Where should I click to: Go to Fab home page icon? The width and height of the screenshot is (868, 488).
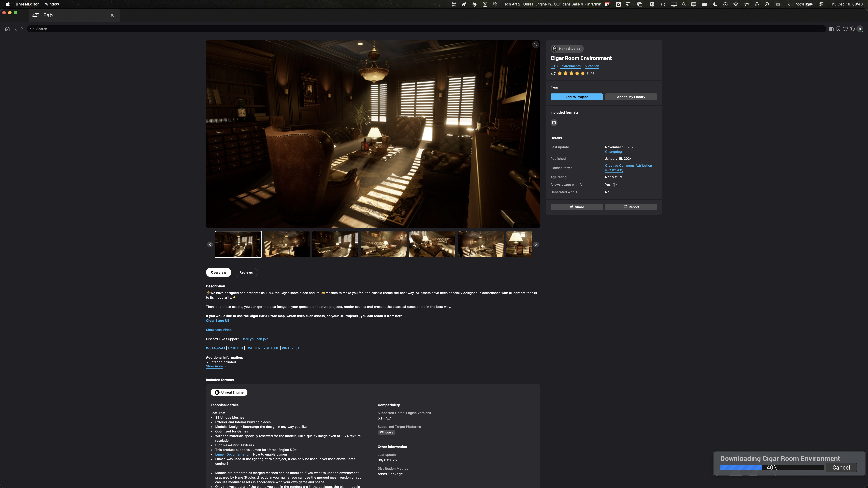(7, 29)
